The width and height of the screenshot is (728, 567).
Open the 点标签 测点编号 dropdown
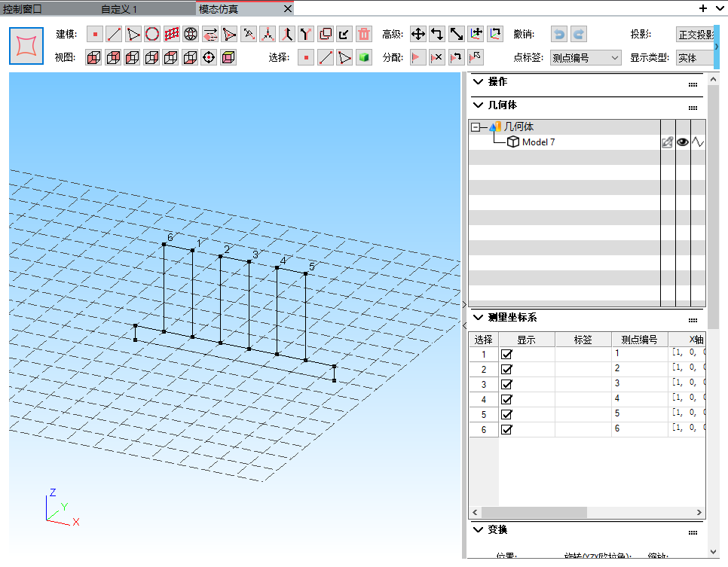coord(586,58)
